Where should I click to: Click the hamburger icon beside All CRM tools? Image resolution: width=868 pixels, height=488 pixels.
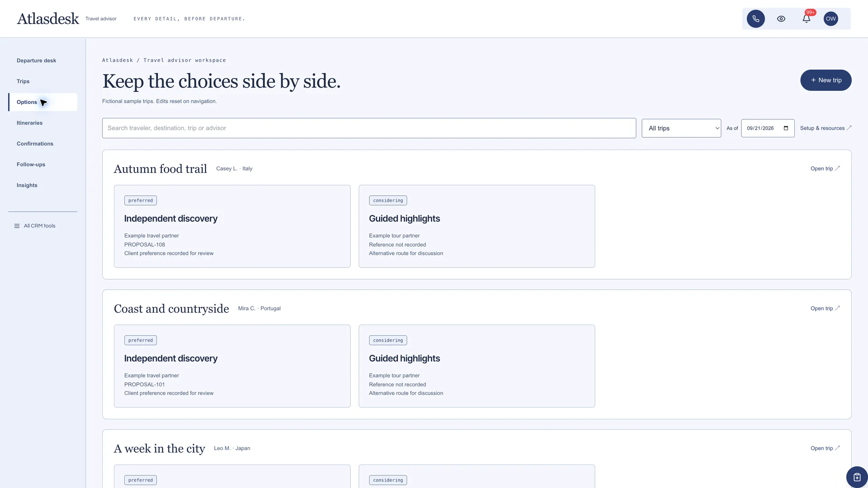click(x=17, y=226)
